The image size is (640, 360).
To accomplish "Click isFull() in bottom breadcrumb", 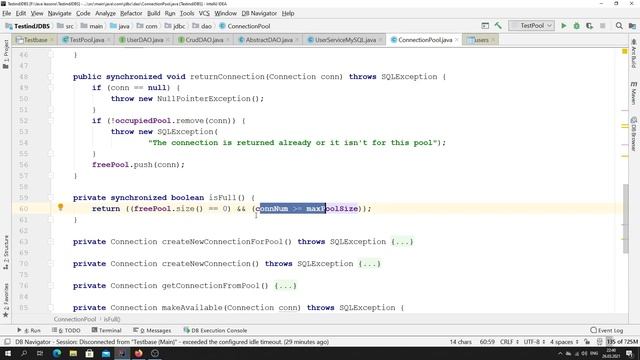I will pyautogui.click(x=112, y=319).
